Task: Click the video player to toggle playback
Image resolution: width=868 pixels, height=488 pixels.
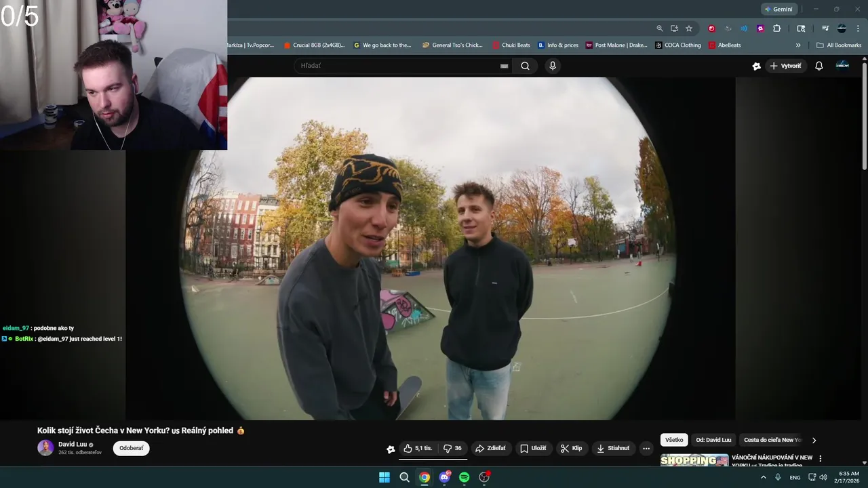Action: pos(431,247)
